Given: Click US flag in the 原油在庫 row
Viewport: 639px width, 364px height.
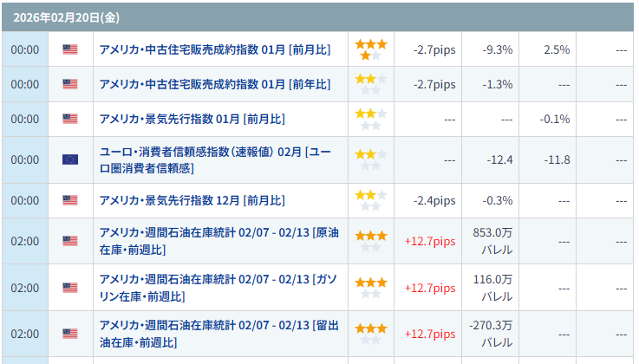Looking at the screenshot, I should click(70, 241).
